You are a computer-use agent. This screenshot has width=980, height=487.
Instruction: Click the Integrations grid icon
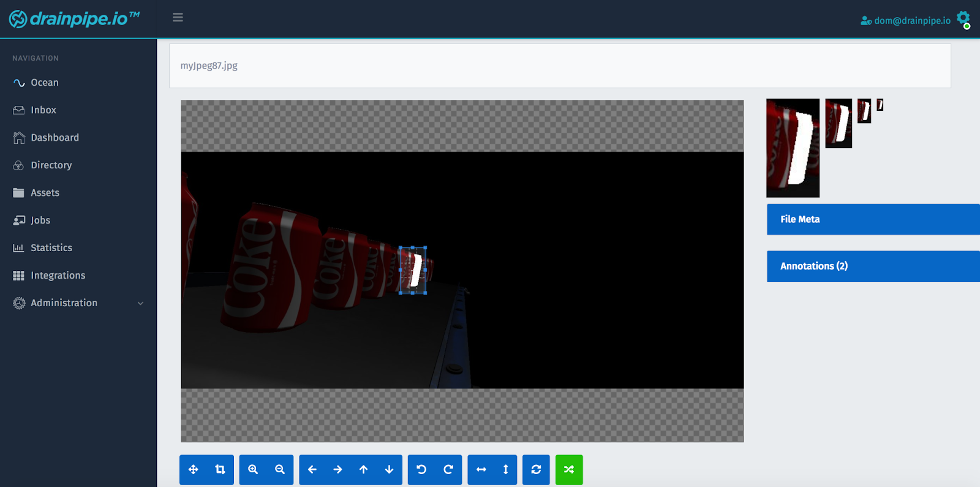click(x=19, y=276)
